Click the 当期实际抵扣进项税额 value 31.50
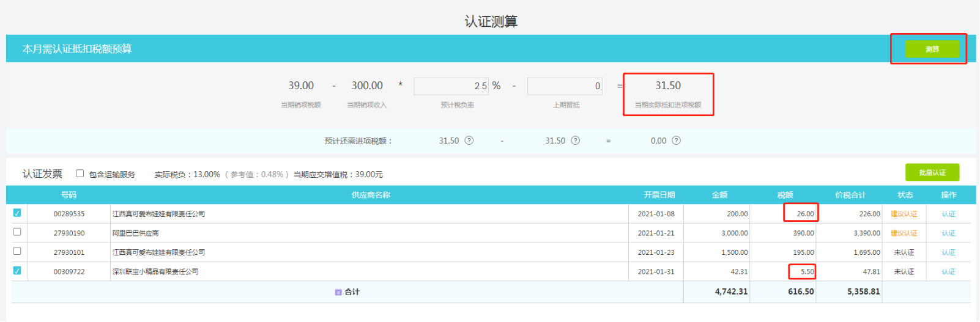Screen dimensions: 980x322 click(668, 86)
